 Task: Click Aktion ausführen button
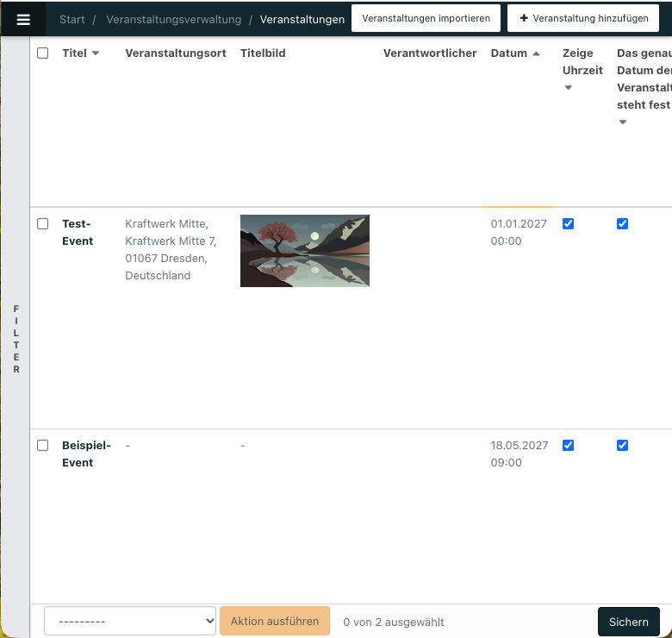(x=275, y=621)
